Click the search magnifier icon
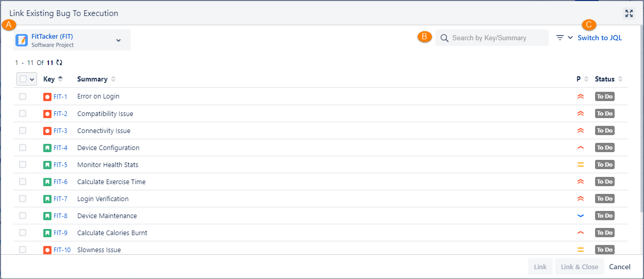644x279 pixels. [x=445, y=38]
